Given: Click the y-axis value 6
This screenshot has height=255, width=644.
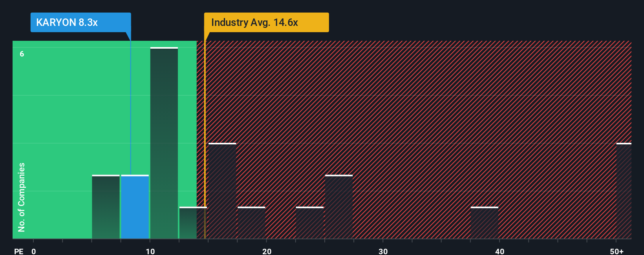Looking at the screenshot, I should [22, 54].
